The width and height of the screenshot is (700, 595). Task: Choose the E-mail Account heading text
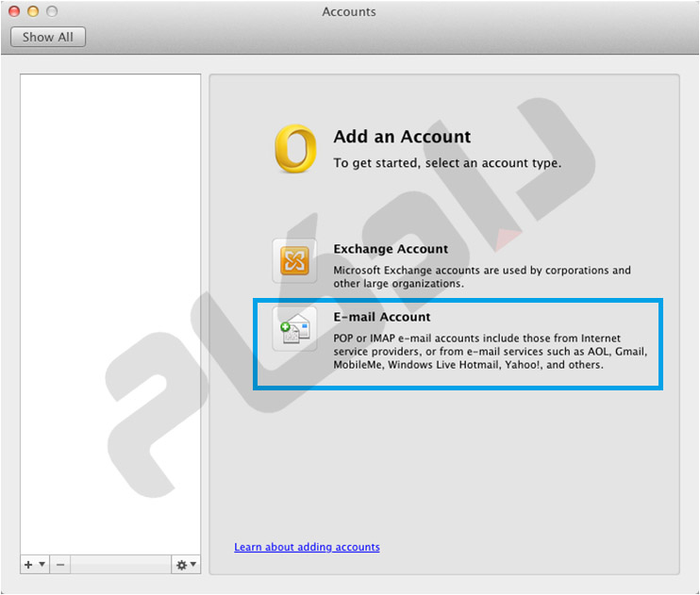click(x=381, y=317)
